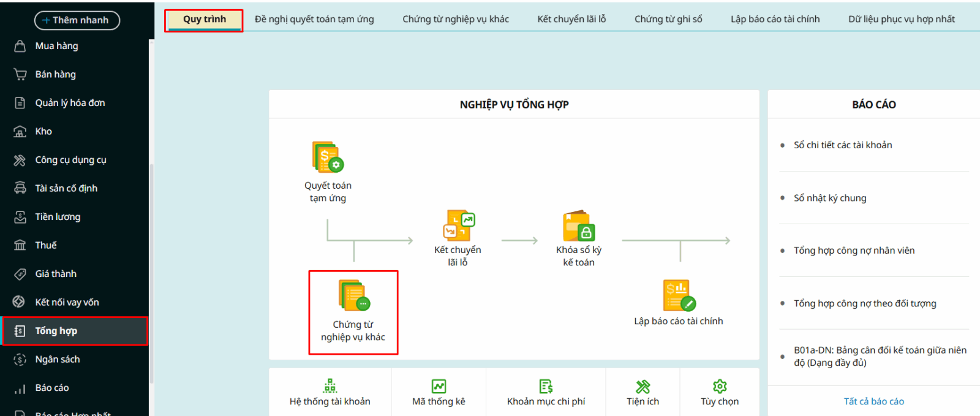Open Hệ thống tài khoản shortcut

coord(330,393)
